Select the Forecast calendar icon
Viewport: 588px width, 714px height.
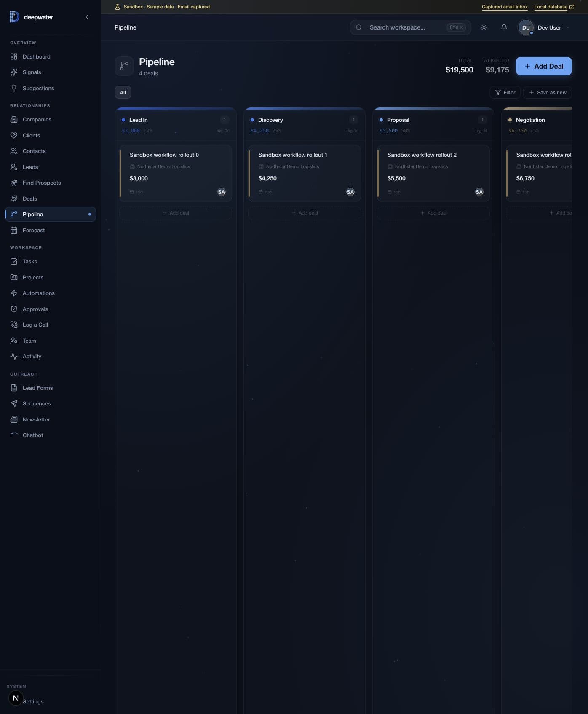14,230
